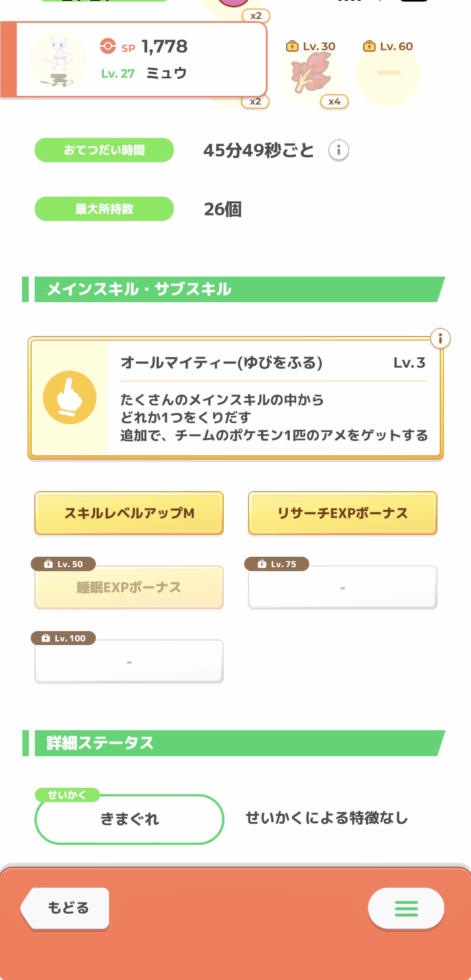Tap the スキルレベルアップM sub skill
The height and width of the screenshot is (980, 471).
(x=129, y=513)
